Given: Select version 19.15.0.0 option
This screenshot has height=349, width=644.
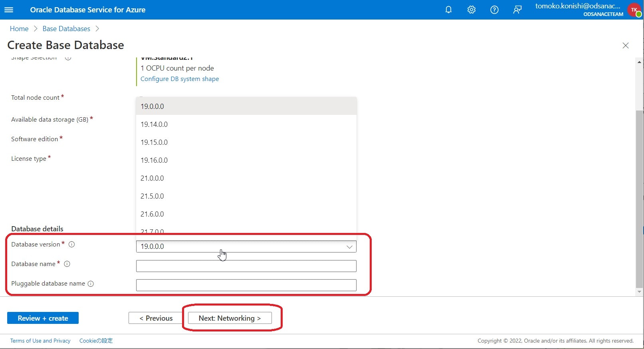Looking at the screenshot, I should coord(246,142).
